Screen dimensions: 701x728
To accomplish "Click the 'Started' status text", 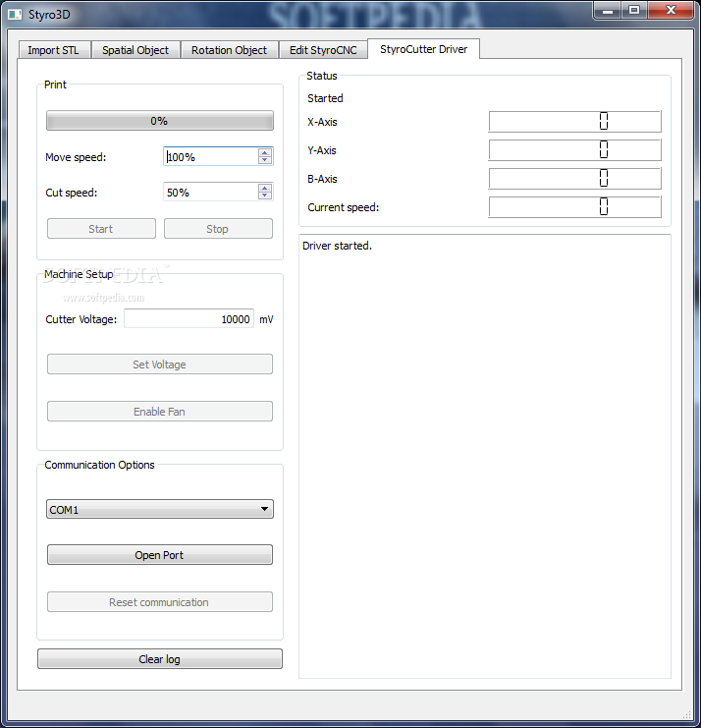I will (x=325, y=98).
